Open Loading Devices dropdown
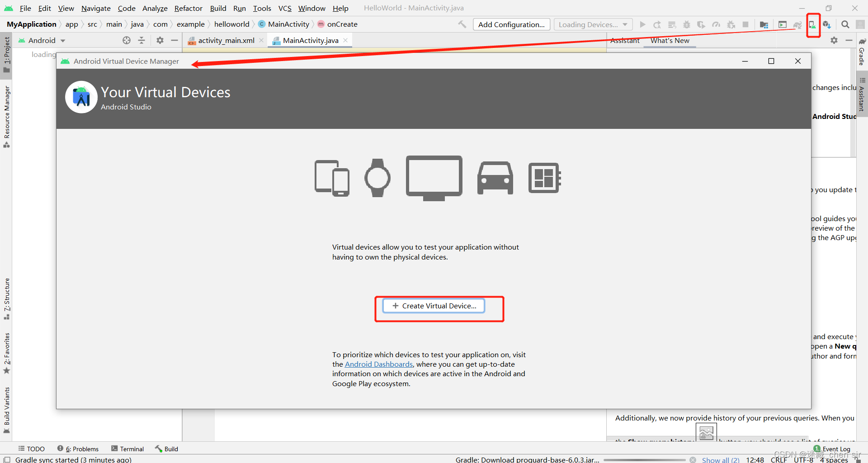Image resolution: width=868 pixels, height=463 pixels. coord(593,24)
